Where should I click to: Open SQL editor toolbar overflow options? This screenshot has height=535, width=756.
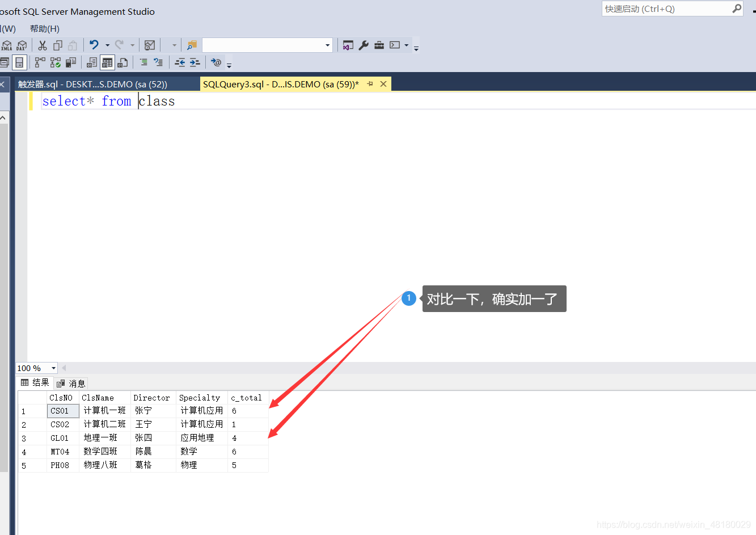tap(229, 65)
